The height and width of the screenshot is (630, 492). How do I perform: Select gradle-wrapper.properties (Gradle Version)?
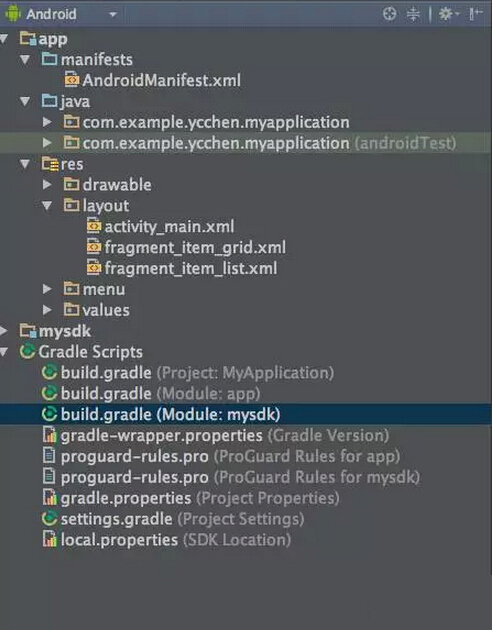[x=225, y=436]
